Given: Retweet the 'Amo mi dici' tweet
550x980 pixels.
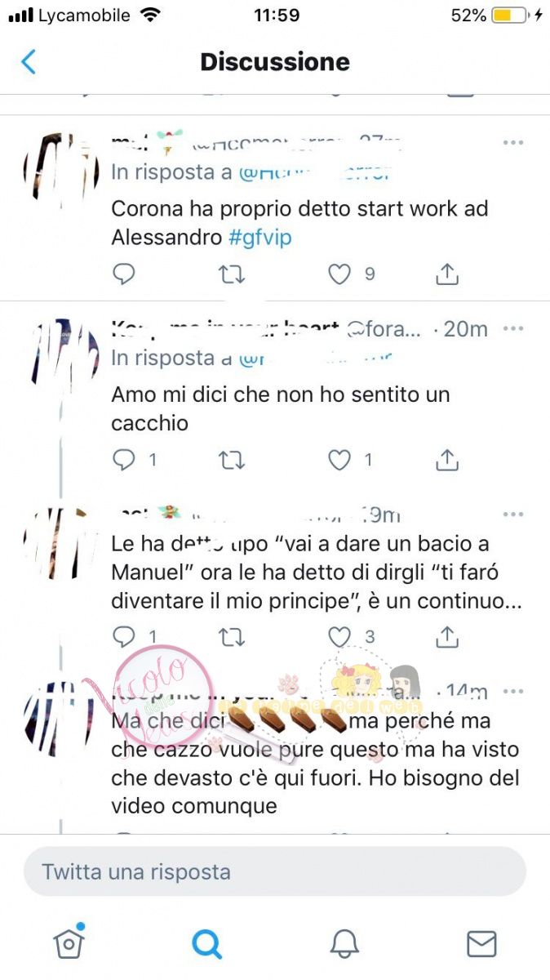Looking at the screenshot, I should [x=232, y=461].
